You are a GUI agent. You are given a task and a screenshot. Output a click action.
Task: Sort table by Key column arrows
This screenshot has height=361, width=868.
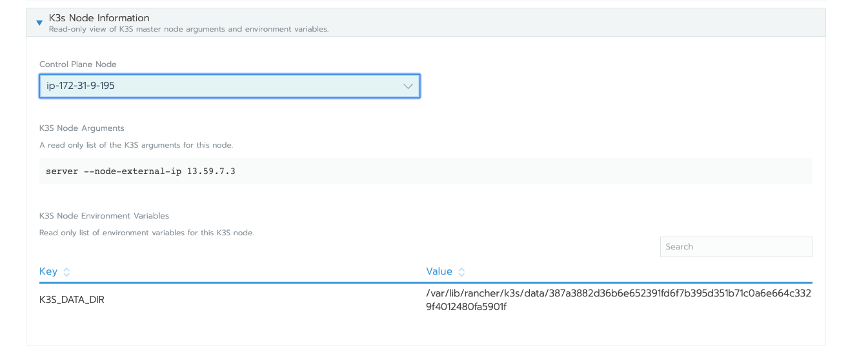coord(66,272)
